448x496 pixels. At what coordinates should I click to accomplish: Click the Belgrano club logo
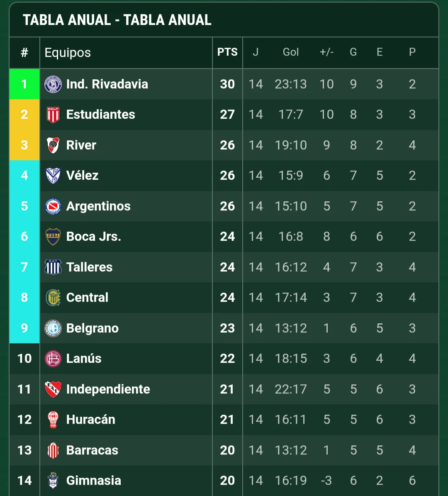[x=52, y=328]
